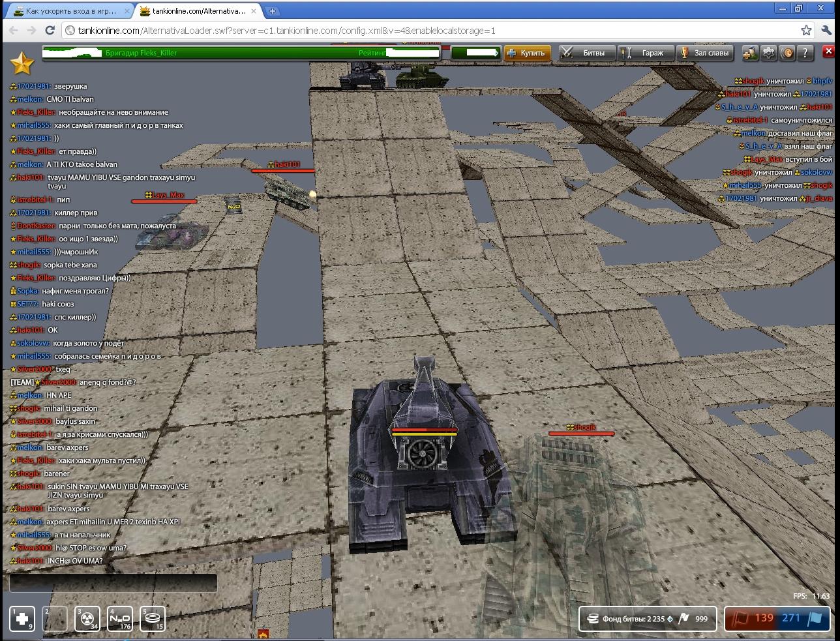Viewport: 840px width, 641px height.
Task: Click the [TEAM] Silver2000 chat message
Action: (73, 382)
